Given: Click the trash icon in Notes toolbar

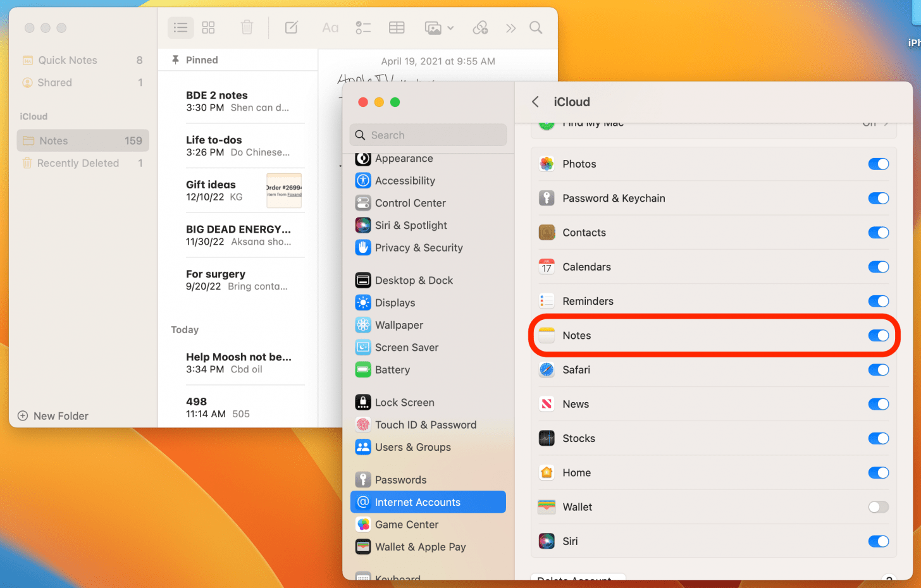Looking at the screenshot, I should pyautogui.click(x=247, y=28).
